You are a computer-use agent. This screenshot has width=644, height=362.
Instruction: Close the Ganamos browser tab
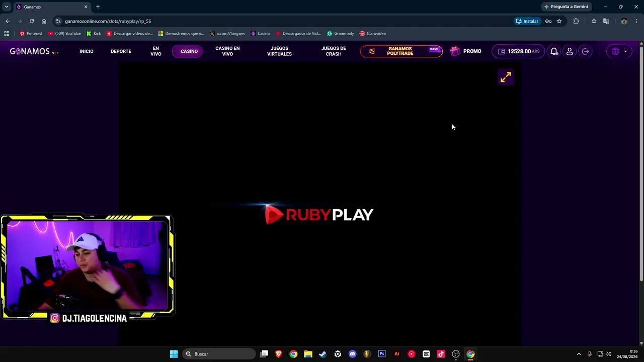pyautogui.click(x=86, y=7)
